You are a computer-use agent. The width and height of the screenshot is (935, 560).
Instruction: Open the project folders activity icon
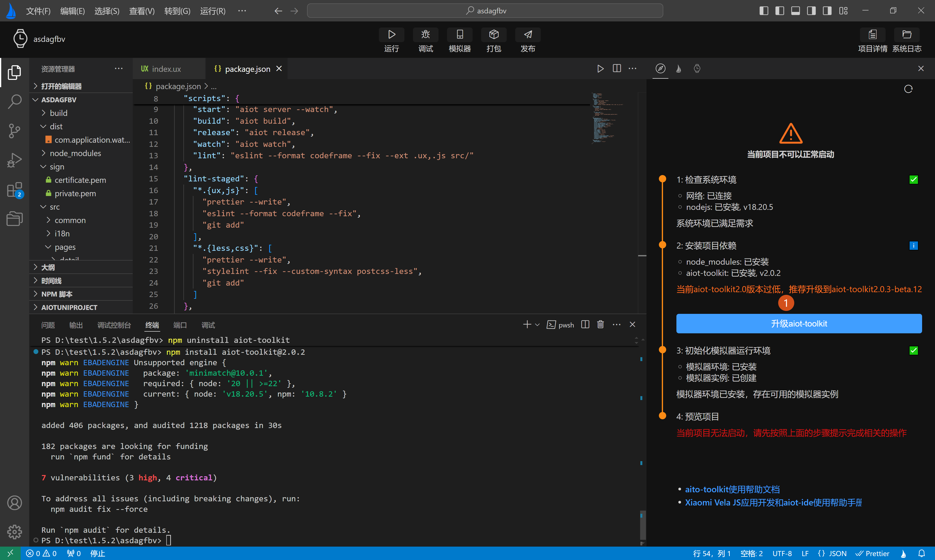coord(14,218)
